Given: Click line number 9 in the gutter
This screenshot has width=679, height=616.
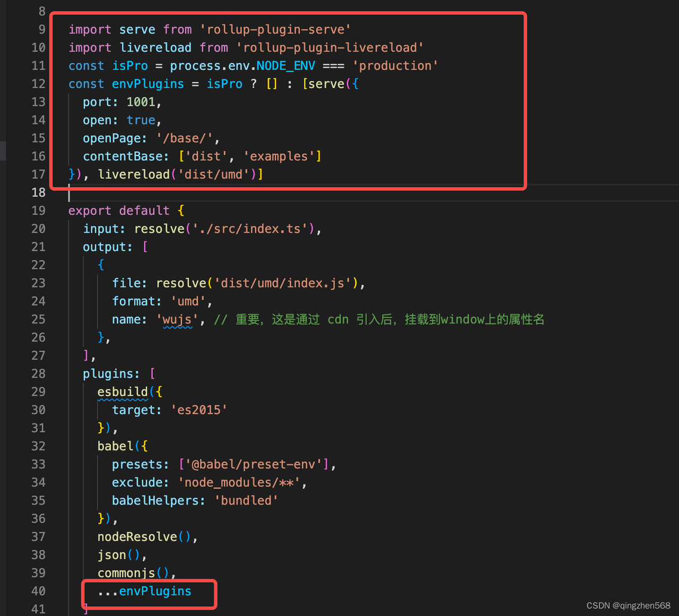Looking at the screenshot, I should (x=42, y=30).
